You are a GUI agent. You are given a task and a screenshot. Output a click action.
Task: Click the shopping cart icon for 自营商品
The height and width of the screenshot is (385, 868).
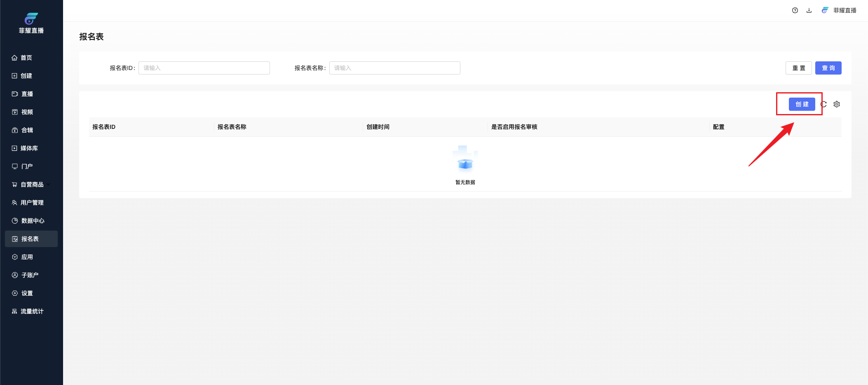coord(14,184)
